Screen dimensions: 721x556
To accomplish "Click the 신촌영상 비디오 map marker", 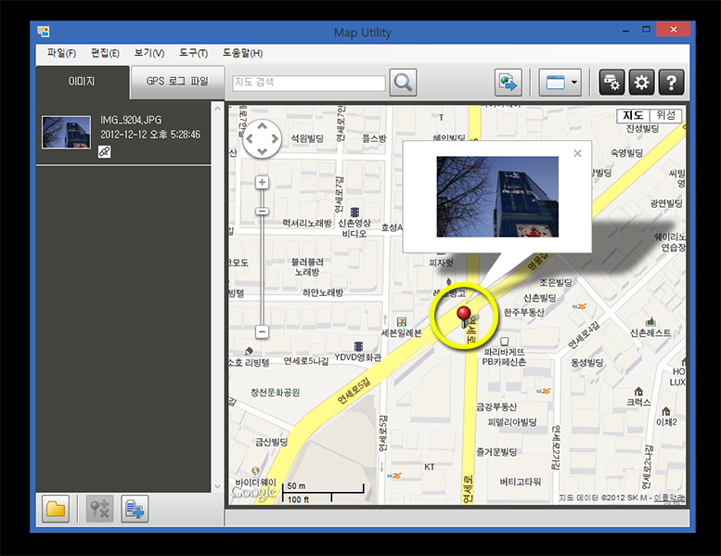I will pyautogui.click(x=355, y=212).
